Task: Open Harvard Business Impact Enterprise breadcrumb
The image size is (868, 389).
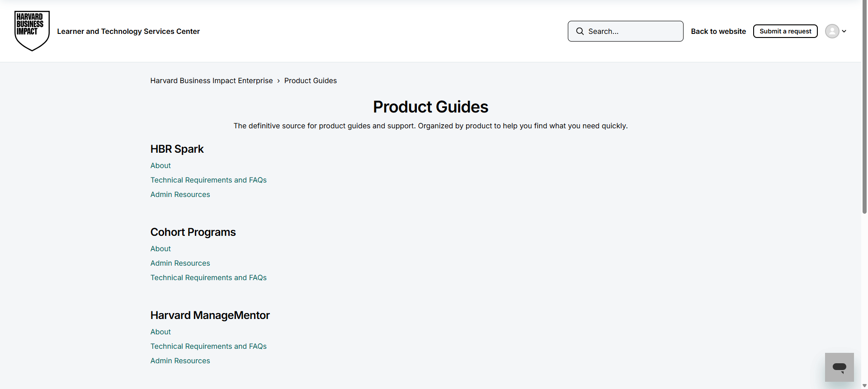Action: click(x=212, y=80)
